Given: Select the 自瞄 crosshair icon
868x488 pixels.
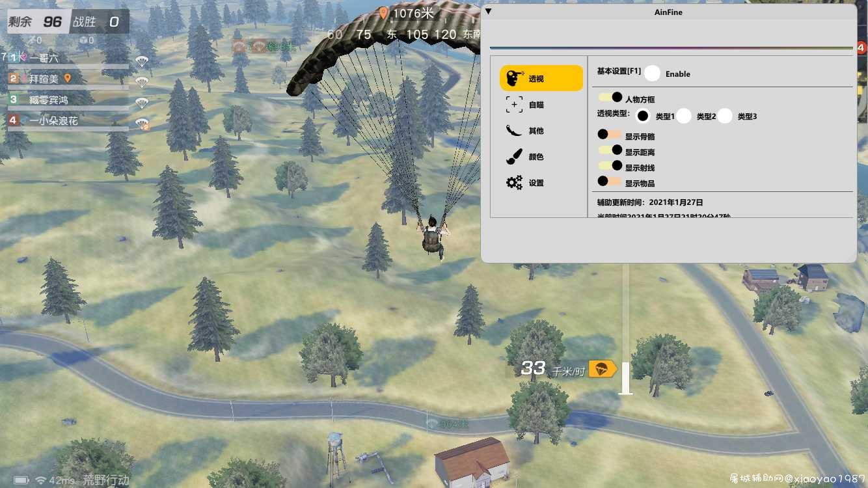Looking at the screenshot, I should [x=514, y=104].
